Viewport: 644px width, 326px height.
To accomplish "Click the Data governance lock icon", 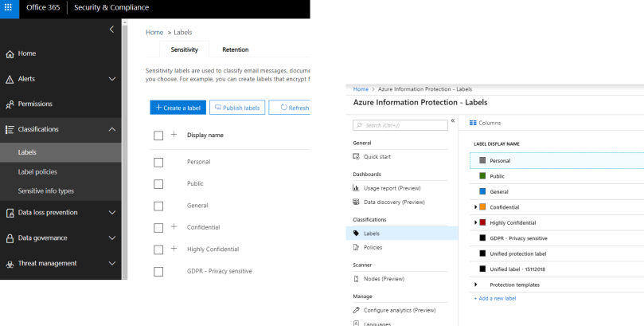I will (10, 238).
